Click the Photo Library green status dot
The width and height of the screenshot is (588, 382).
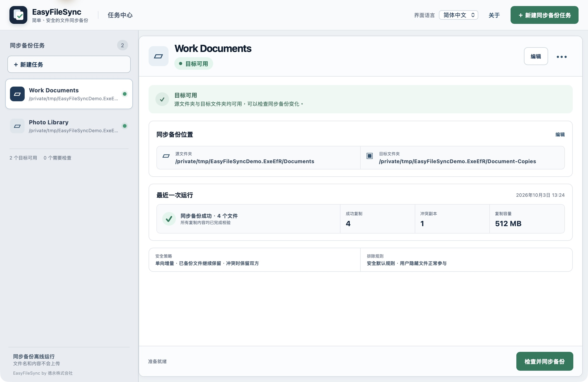pos(125,126)
